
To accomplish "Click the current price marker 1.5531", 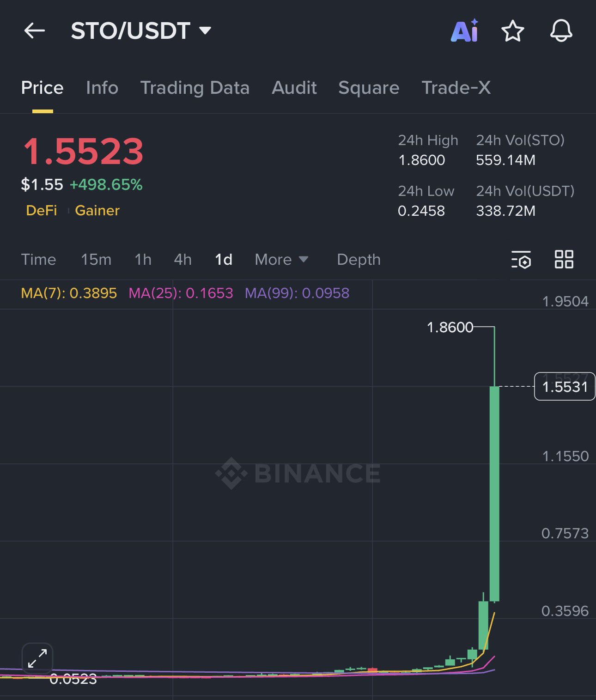I will (565, 387).
